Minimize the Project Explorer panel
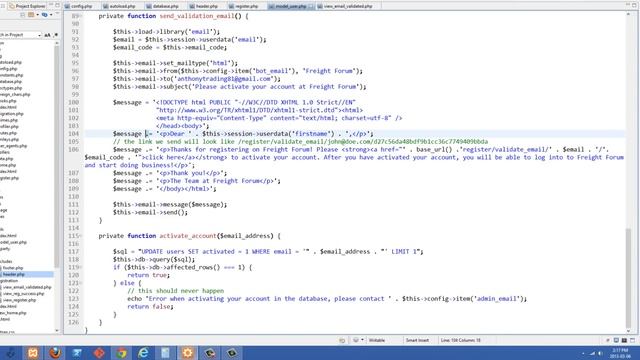The image size is (640, 360). point(51,5)
